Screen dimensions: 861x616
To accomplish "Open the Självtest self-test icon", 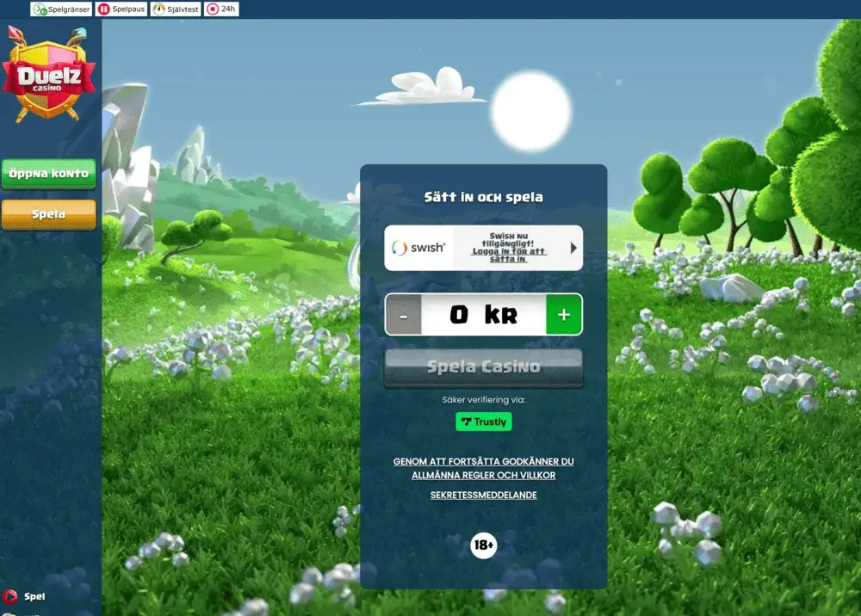I will [159, 9].
